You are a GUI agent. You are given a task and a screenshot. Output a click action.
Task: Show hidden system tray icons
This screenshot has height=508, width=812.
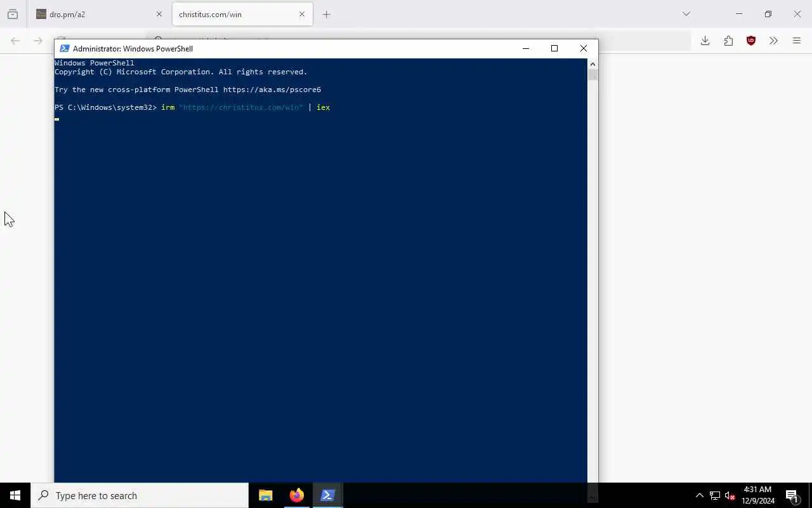pyautogui.click(x=699, y=495)
